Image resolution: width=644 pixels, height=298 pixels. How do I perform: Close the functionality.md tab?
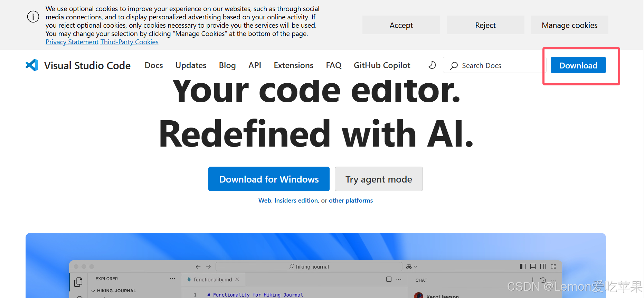click(237, 279)
